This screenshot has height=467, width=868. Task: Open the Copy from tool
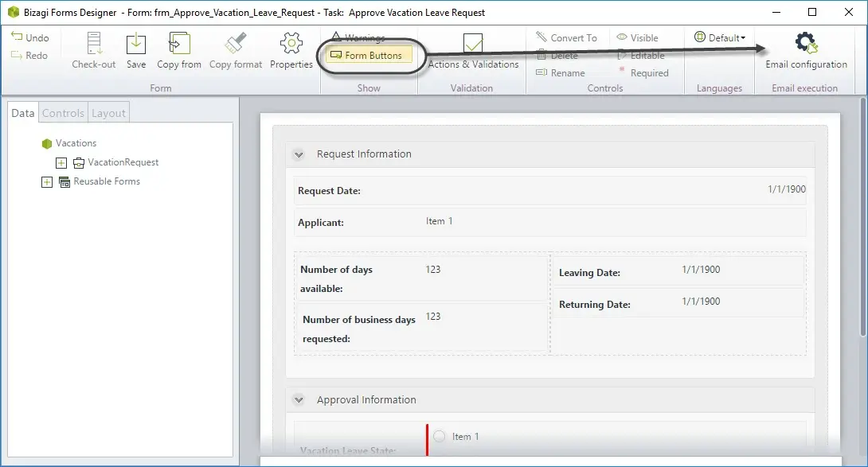pos(179,50)
